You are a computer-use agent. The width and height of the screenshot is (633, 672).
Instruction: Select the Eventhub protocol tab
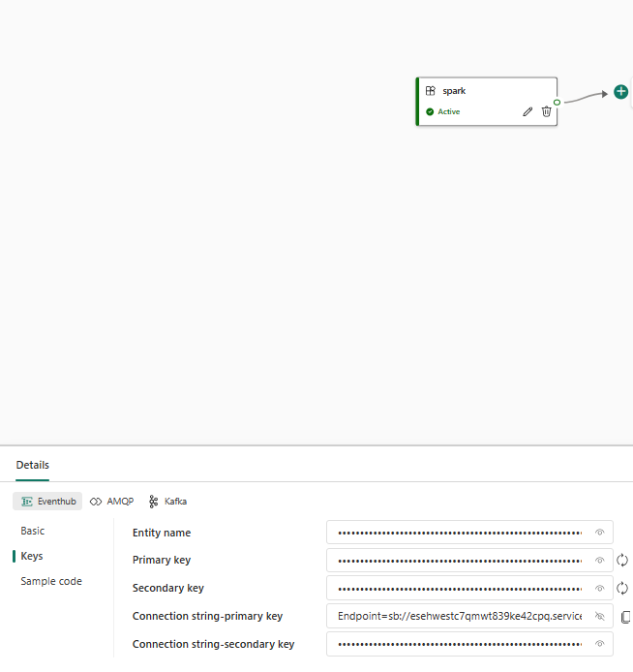click(48, 502)
